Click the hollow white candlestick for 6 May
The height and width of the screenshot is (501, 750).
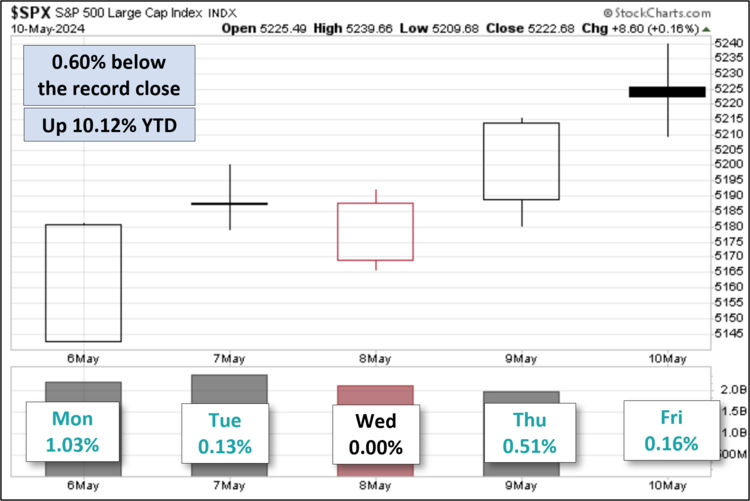[x=83, y=283]
